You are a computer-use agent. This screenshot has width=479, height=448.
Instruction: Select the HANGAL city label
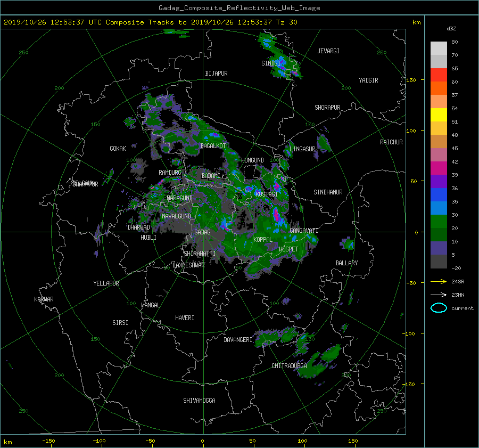coord(150,305)
